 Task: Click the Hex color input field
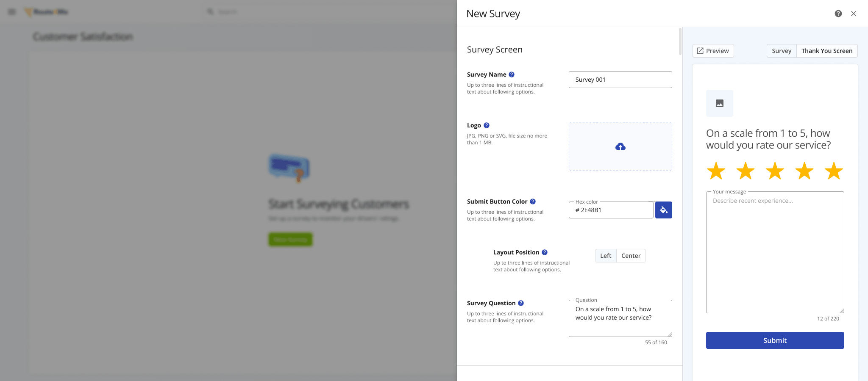[x=611, y=210]
